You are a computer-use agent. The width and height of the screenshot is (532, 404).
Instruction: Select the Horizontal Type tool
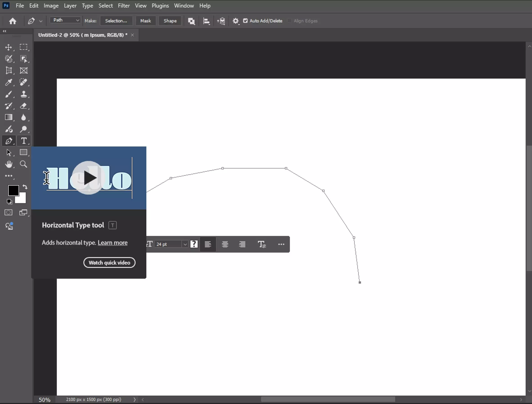[x=24, y=141]
